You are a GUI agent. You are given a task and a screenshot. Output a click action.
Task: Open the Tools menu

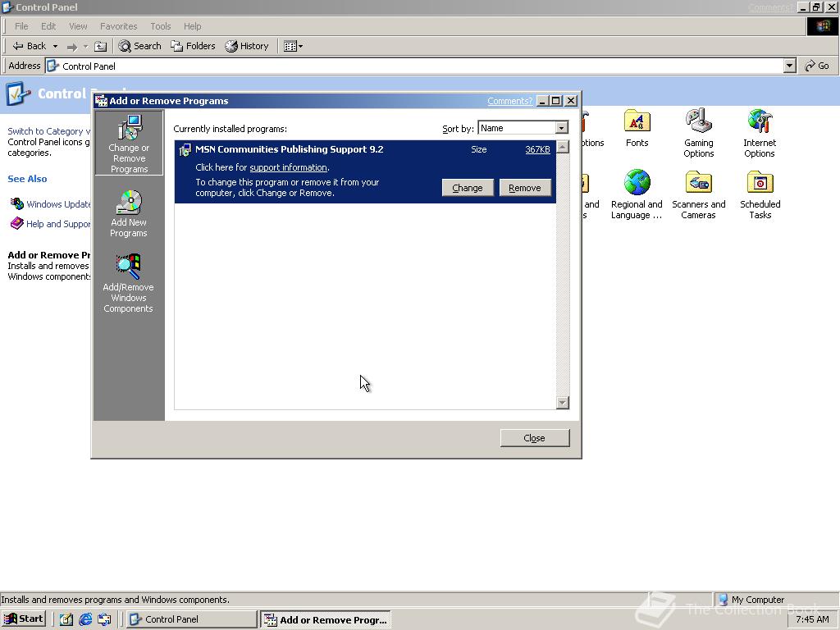click(x=160, y=26)
